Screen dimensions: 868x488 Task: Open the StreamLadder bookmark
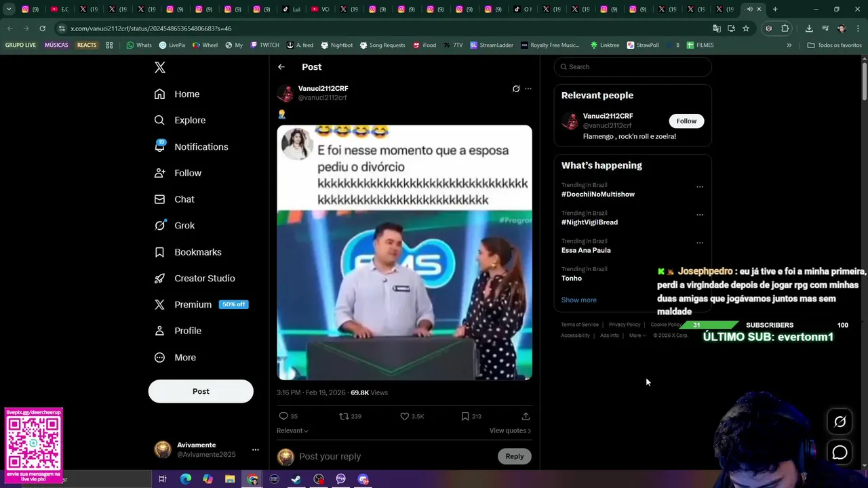(492, 45)
